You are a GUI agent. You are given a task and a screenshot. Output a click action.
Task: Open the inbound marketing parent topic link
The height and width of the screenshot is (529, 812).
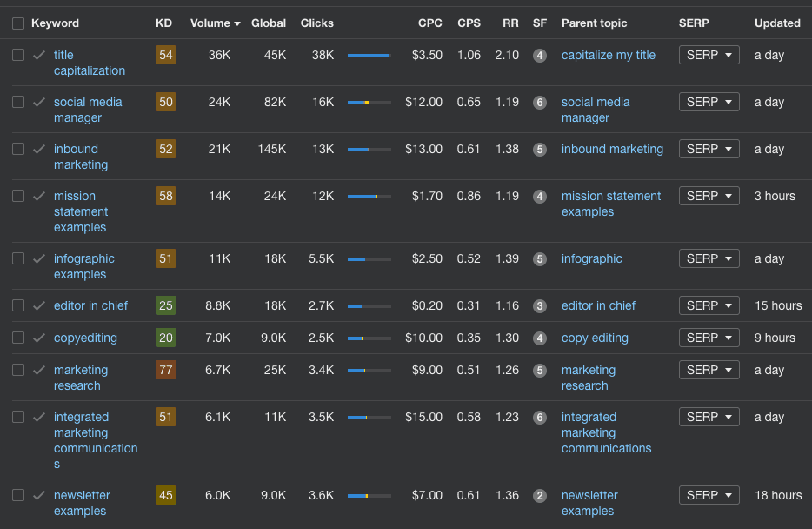(x=612, y=149)
